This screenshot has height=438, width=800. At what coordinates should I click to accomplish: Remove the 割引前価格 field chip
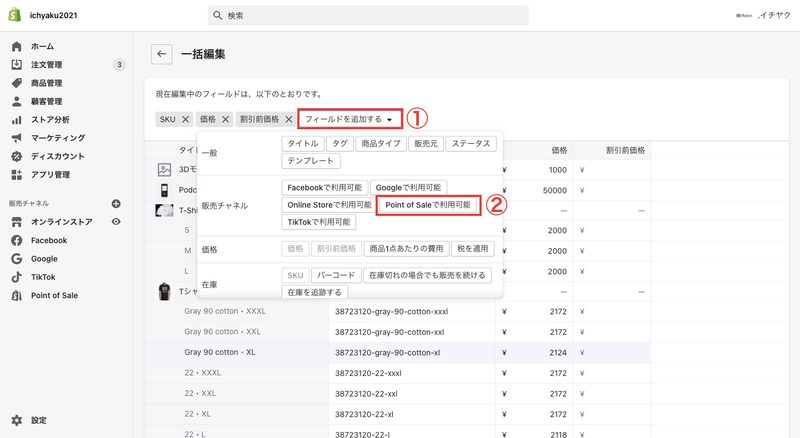coord(289,119)
